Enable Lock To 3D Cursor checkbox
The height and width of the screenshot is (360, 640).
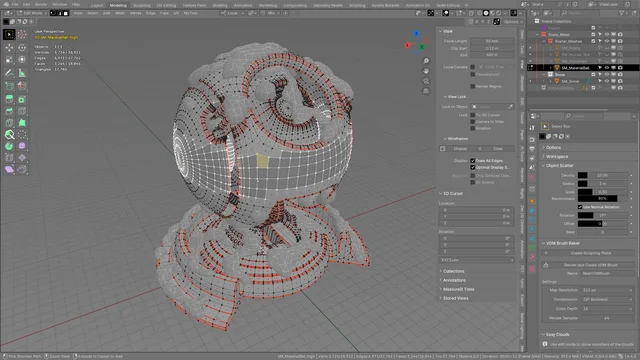point(473,115)
